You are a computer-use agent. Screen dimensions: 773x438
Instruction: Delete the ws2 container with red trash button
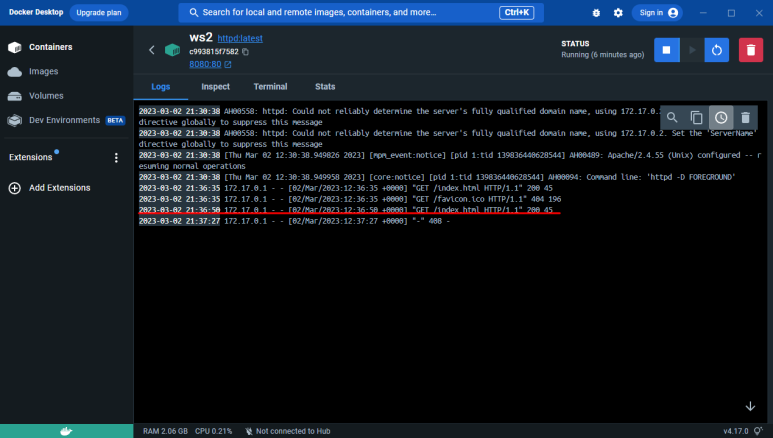tap(751, 50)
